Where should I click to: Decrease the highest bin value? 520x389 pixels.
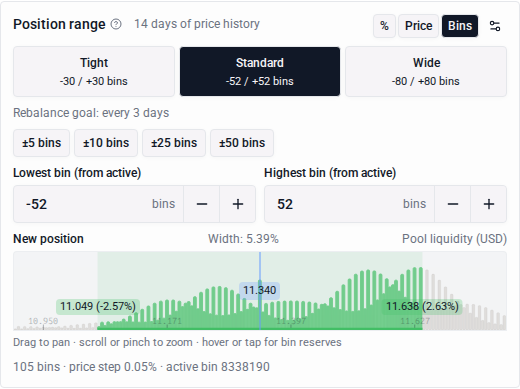tap(453, 204)
